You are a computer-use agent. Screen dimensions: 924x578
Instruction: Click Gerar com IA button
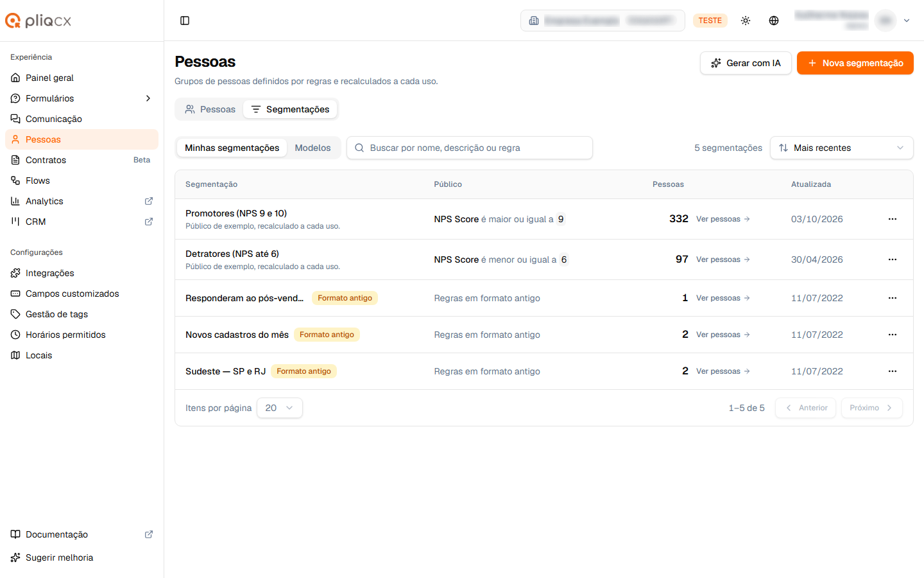click(x=746, y=63)
